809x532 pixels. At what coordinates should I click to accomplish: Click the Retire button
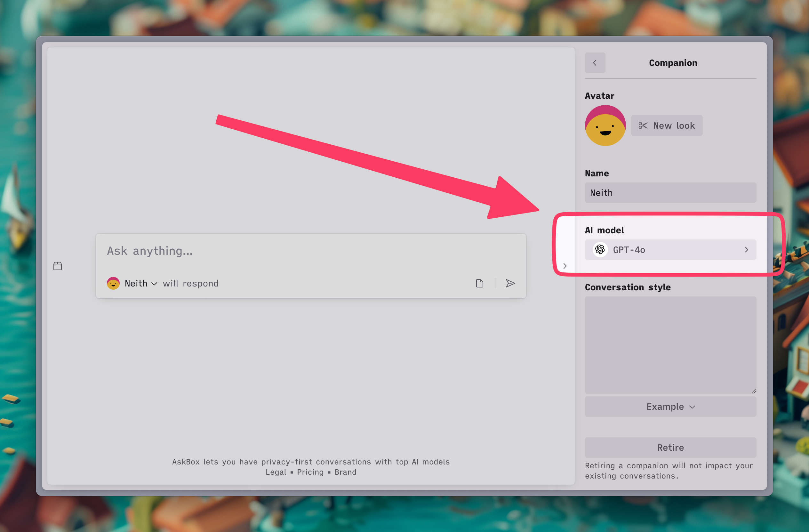click(x=670, y=447)
